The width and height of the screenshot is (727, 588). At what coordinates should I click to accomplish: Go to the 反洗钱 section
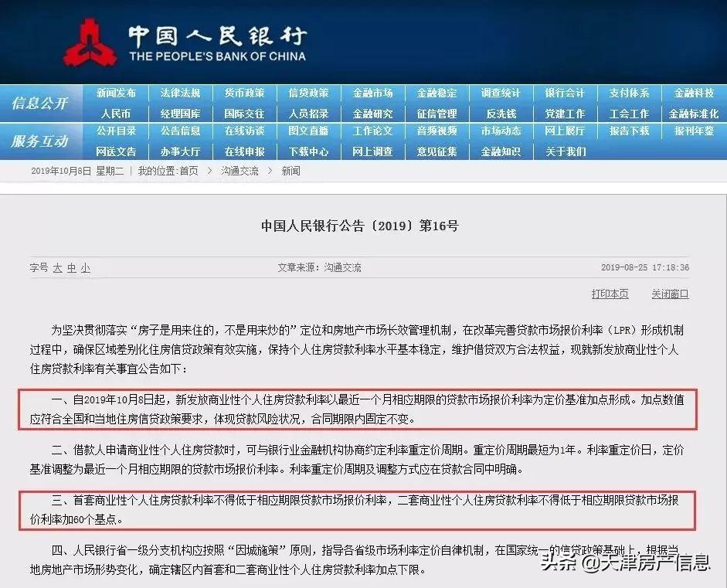[501, 114]
